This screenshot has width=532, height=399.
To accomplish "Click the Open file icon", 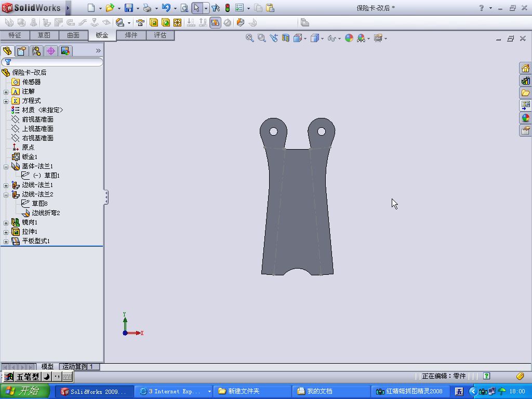I will [x=110, y=8].
